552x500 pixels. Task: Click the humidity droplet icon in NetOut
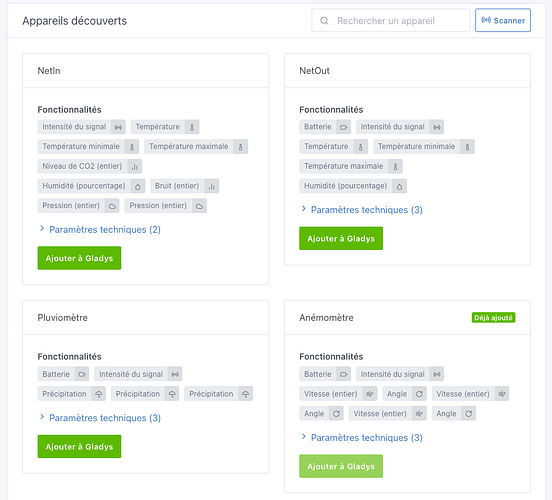(x=399, y=186)
